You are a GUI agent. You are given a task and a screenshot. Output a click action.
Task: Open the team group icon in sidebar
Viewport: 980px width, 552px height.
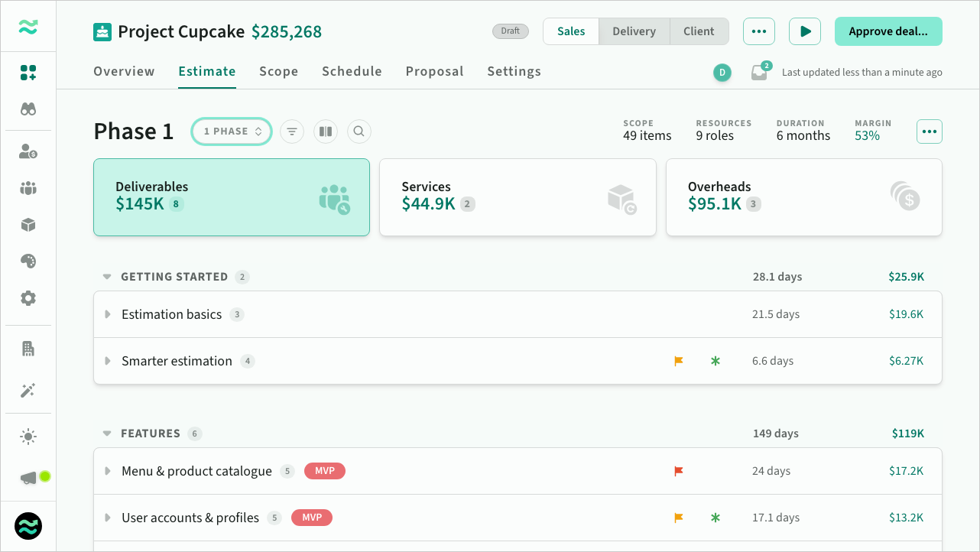click(x=28, y=188)
